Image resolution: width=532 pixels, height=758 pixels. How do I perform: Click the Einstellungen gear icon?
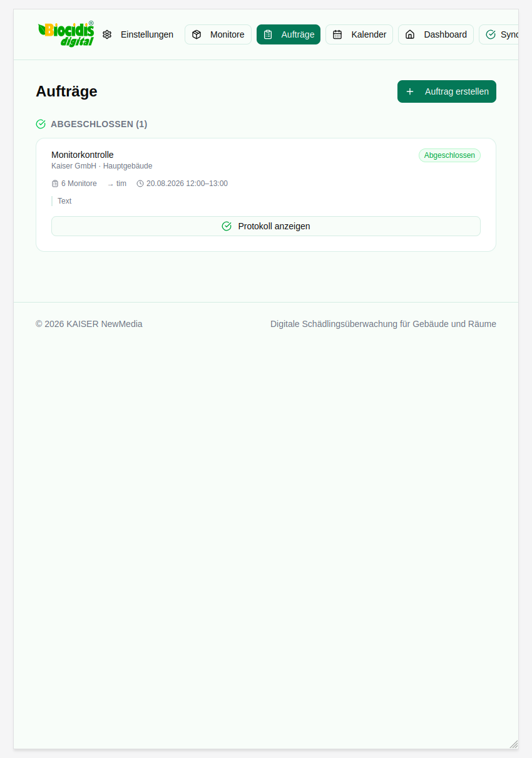107,34
